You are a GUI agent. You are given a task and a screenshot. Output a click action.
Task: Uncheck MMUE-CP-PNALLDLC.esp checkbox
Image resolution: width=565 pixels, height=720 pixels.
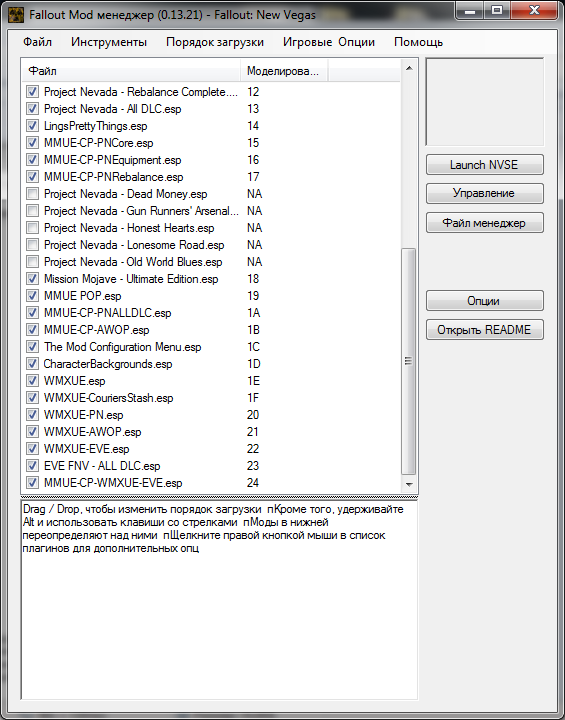pyautogui.click(x=32, y=313)
